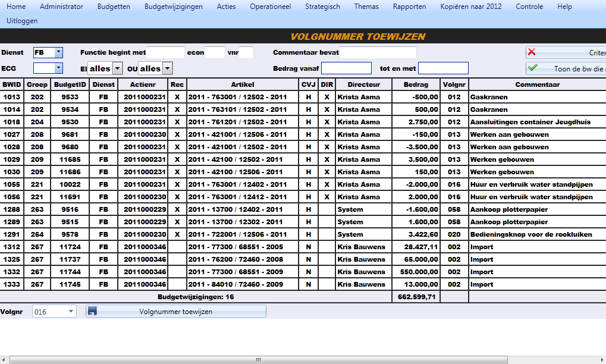Click the Volgnummer toewijzen button

click(176, 311)
